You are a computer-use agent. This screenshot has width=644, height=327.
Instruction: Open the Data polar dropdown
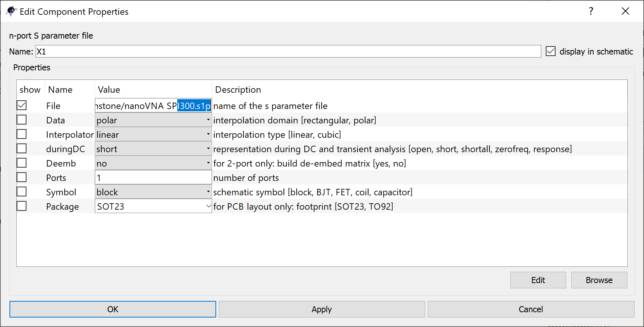coord(153,120)
